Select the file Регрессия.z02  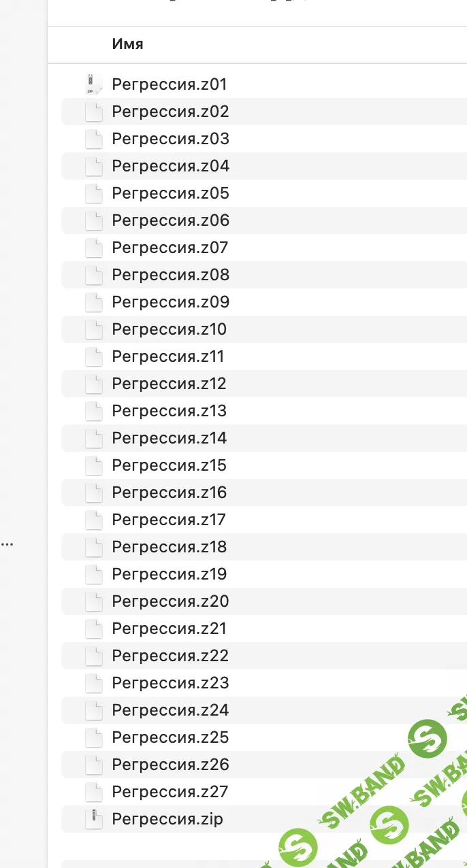coord(170,112)
